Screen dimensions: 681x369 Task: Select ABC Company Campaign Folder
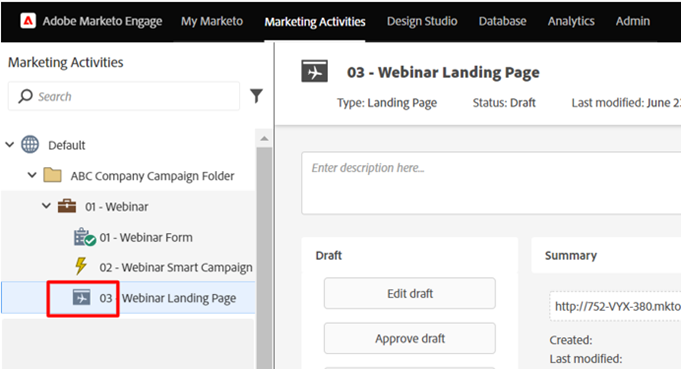click(152, 176)
